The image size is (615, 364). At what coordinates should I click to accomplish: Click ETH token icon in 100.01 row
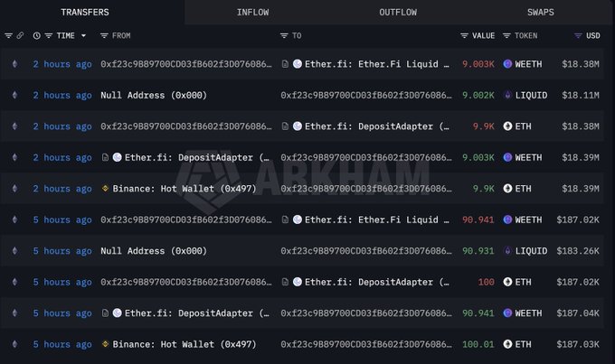click(507, 344)
